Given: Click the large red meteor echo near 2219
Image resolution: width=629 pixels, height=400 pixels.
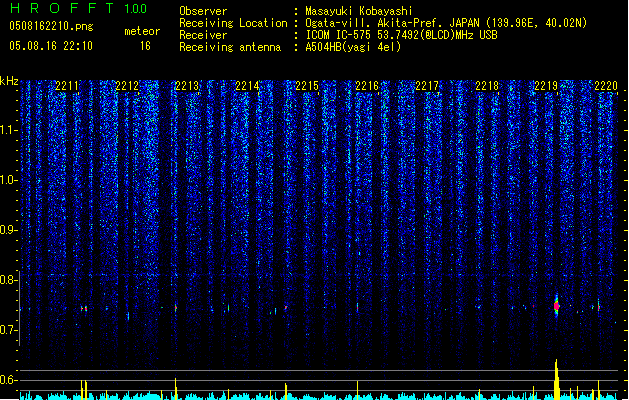Looking at the screenshot, I should [556, 306].
